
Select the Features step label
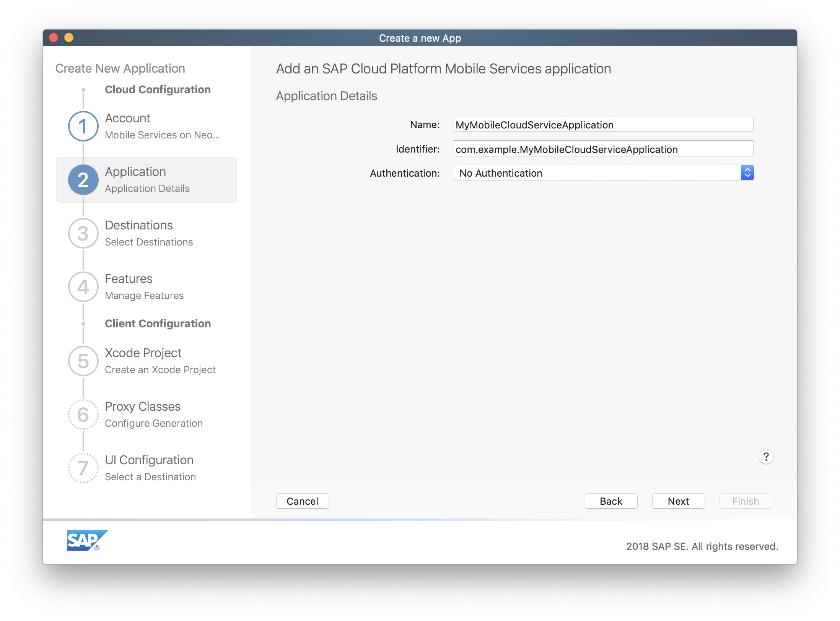[x=129, y=279]
